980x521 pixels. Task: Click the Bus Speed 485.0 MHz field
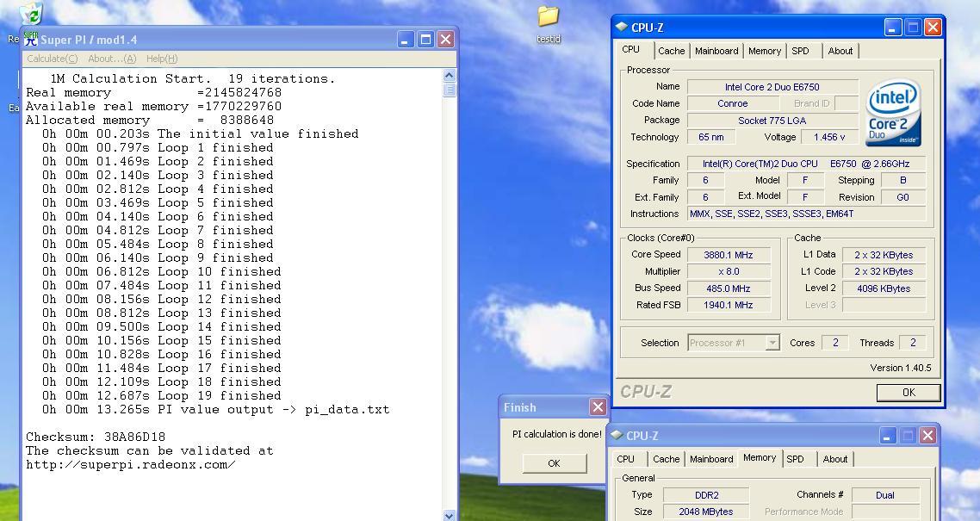click(729, 288)
